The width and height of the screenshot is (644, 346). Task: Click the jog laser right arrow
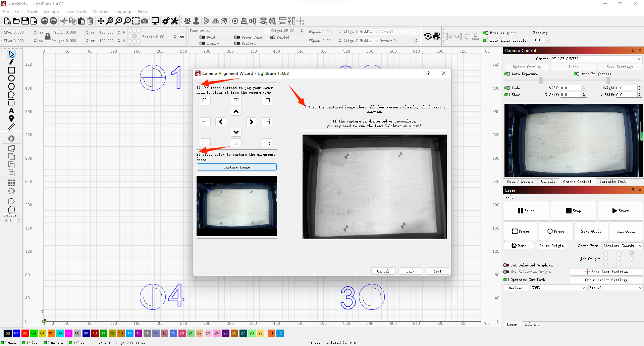(x=251, y=122)
